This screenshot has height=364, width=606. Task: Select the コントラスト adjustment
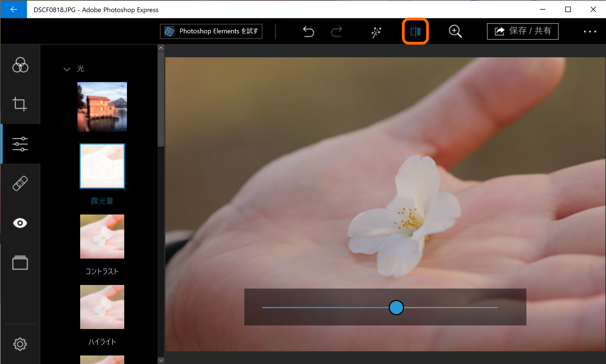[102, 237]
